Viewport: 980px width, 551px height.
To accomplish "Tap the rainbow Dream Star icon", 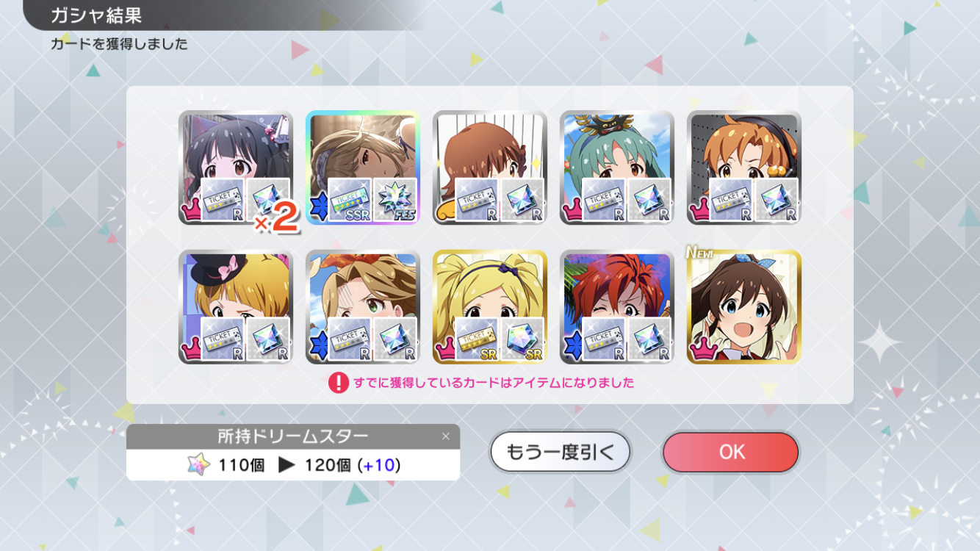I will 198,465.
